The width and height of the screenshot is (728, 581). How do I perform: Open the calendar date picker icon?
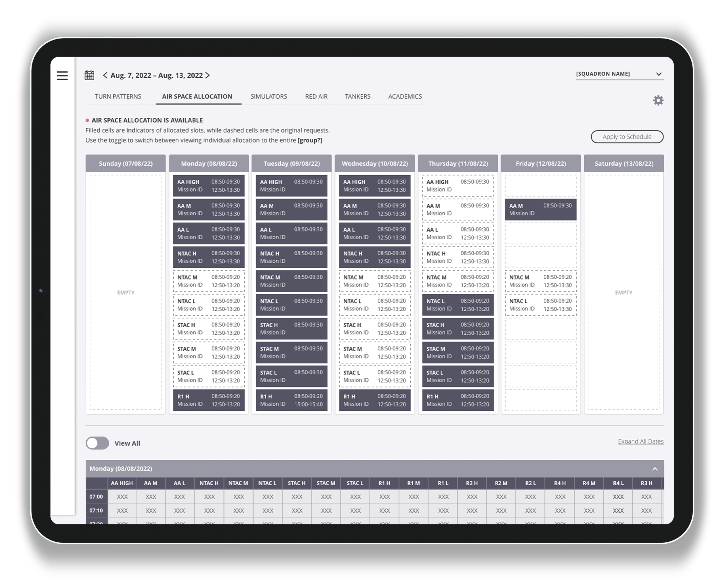click(x=90, y=75)
